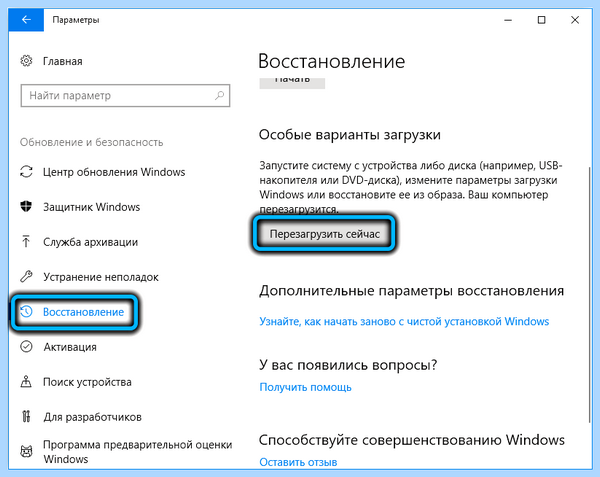Open Служба архивации section
The width and height of the screenshot is (600, 477).
click(x=90, y=242)
